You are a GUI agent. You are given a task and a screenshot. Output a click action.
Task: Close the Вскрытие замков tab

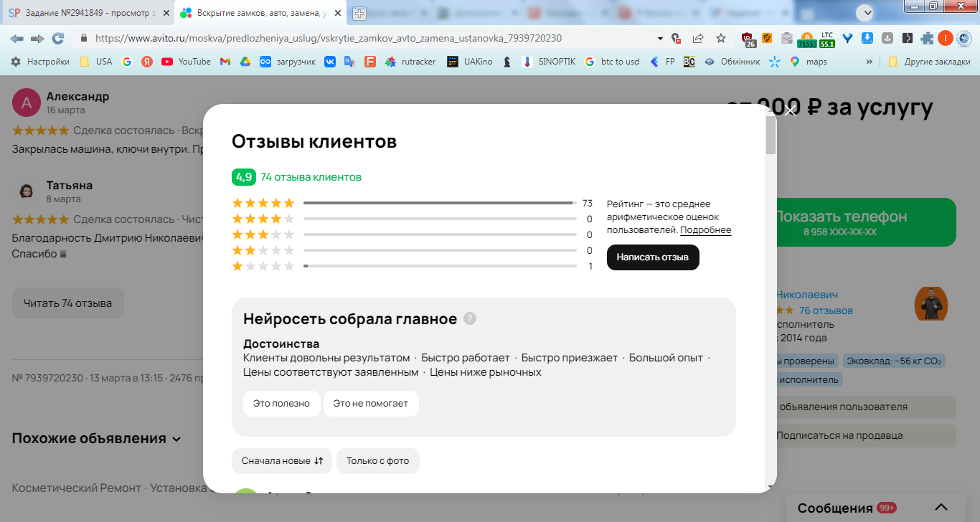[339, 13]
